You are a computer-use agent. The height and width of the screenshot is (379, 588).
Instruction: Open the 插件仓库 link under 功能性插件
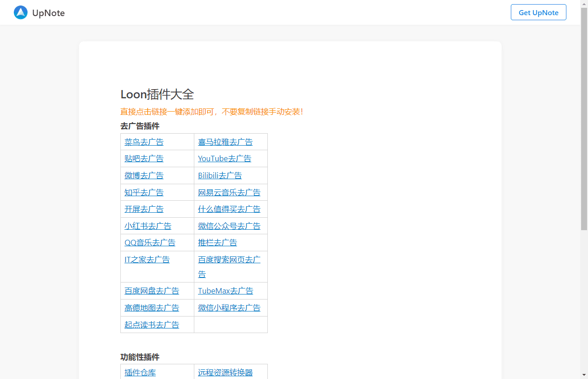[140, 372]
